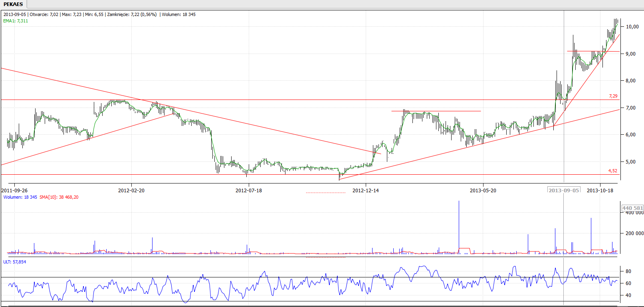
Task: Click the EMA1: 7,311 indicator label
Action: pos(16,21)
